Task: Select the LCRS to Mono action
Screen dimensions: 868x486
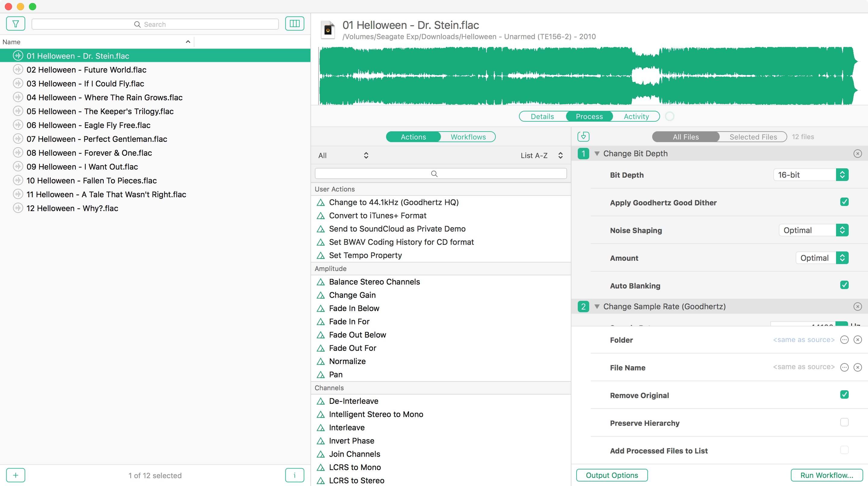Action: point(441,468)
